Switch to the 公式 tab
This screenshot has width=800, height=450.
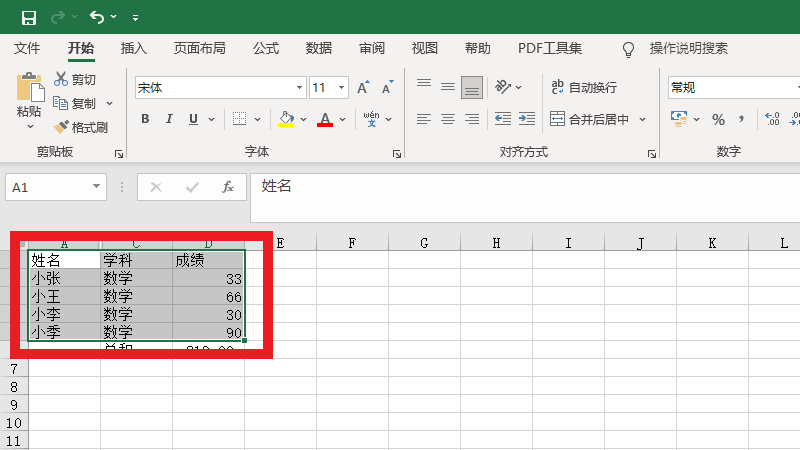(266, 48)
